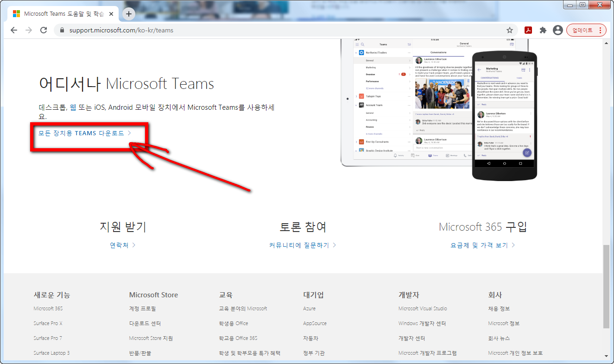Open 요금제 및 가격 보기 link
The height and width of the screenshot is (364, 614).
coord(483,245)
